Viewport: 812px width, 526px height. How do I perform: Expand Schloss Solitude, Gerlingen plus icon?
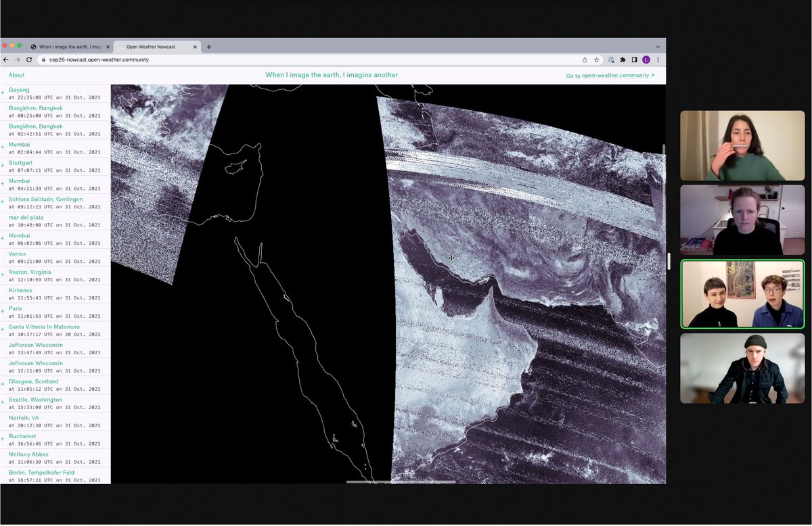coord(3,203)
